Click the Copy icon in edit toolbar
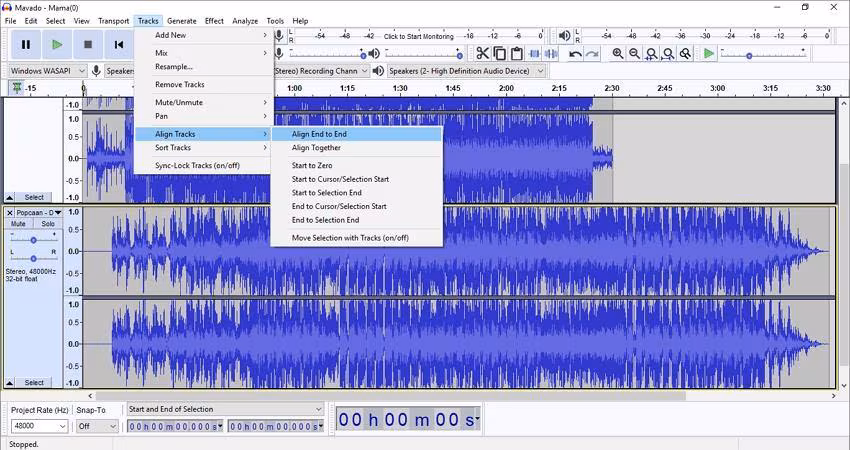Viewport: 850px width, 450px height. point(499,54)
